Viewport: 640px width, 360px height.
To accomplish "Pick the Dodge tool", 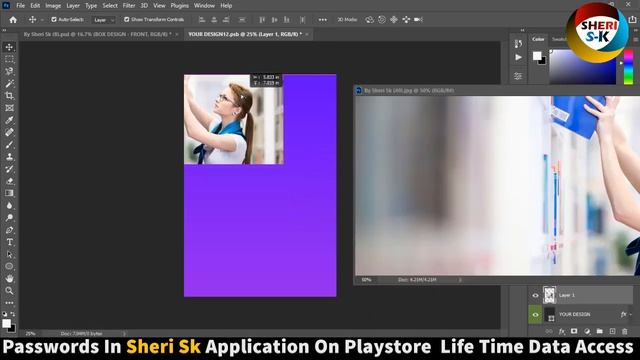I will pyautogui.click(x=9, y=218).
